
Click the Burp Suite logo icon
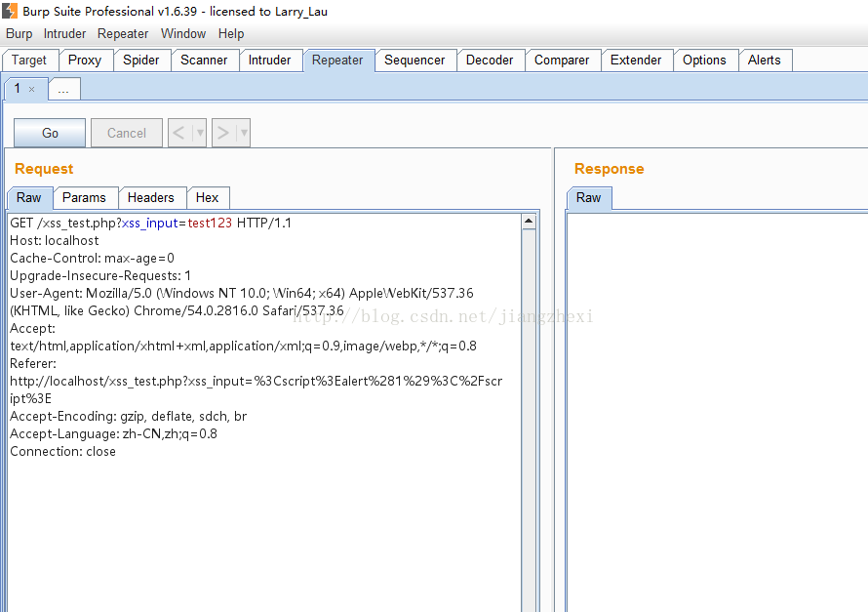10,11
